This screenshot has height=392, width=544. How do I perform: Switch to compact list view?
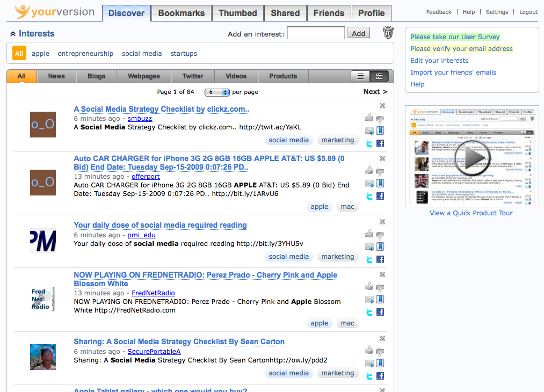point(360,76)
